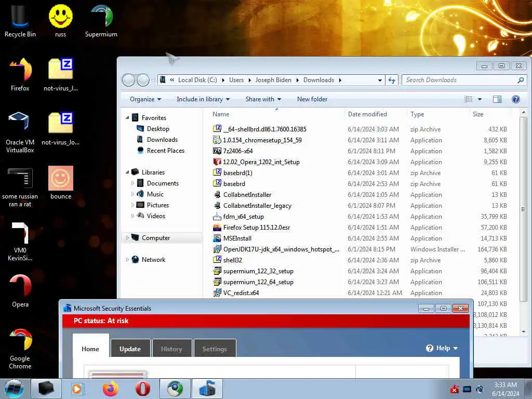Launch Opera from the desktop

click(x=20, y=291)
